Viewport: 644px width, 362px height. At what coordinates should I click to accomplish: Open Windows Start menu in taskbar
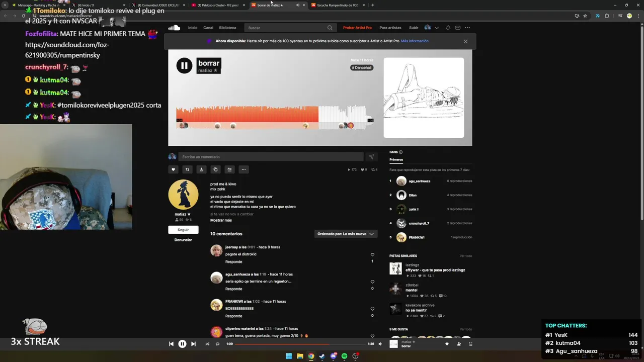click(289, 356)
